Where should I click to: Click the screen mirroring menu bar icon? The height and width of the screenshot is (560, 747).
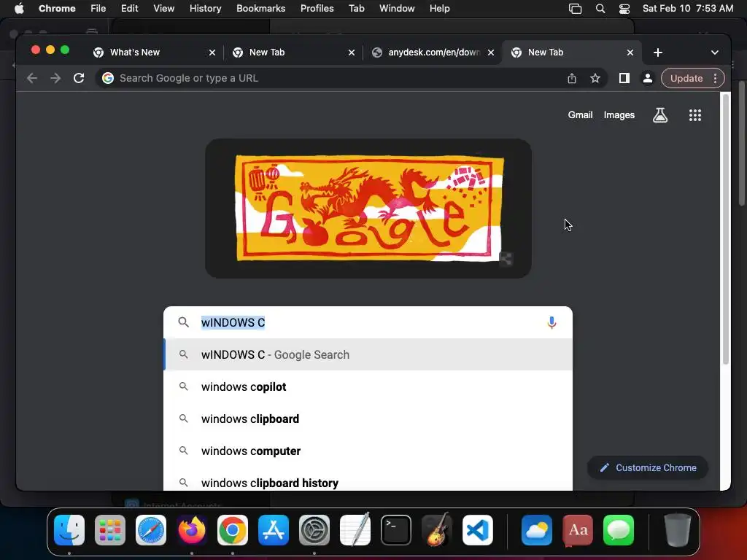pos(576,9)
